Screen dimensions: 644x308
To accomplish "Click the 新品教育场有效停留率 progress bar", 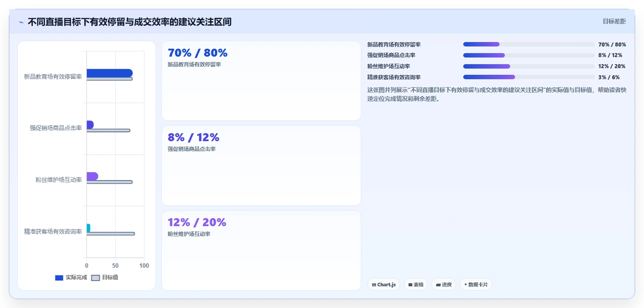I will click(x=529, y=44).
